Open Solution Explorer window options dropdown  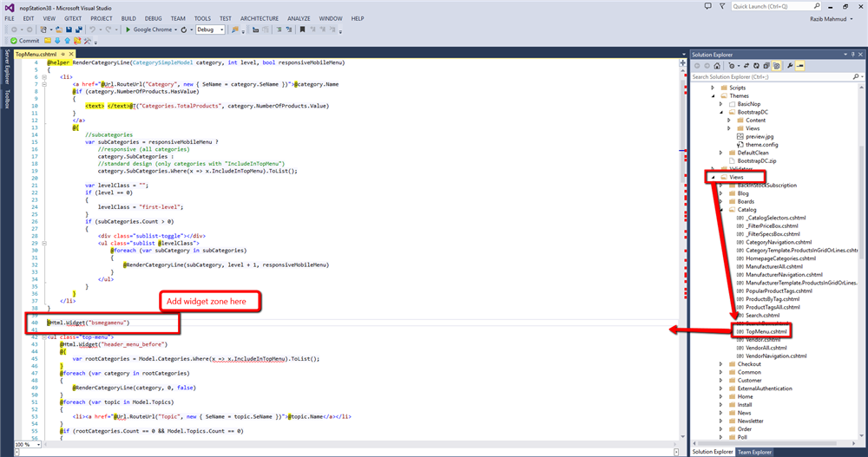(845, 55)
